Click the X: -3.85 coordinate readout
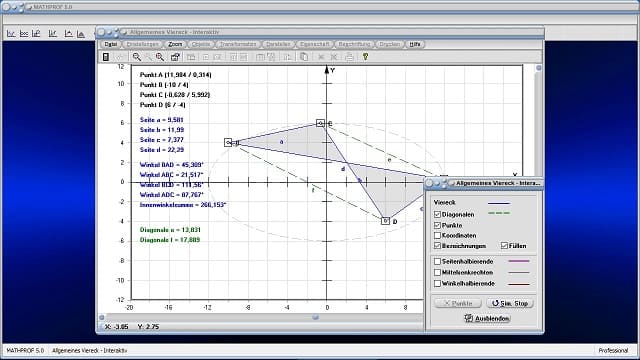640x360 pixels. [x=117, y=327]
